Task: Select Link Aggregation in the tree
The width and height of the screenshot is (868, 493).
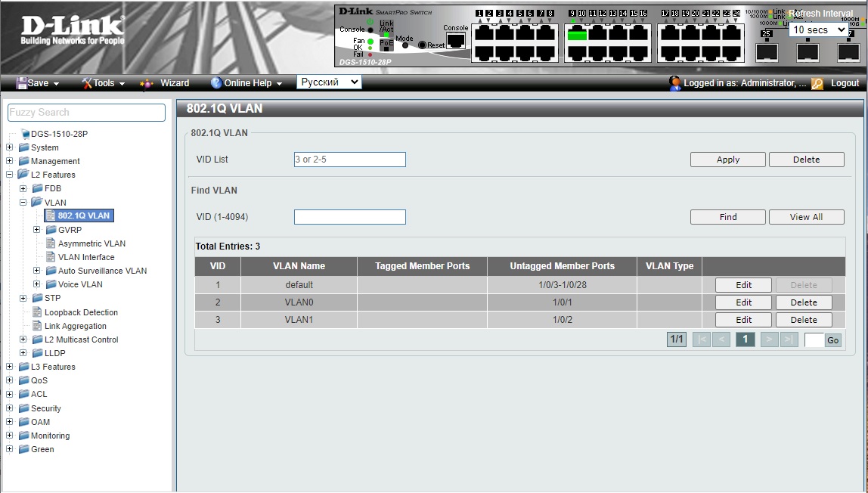Action: click(x=75, y=326)
